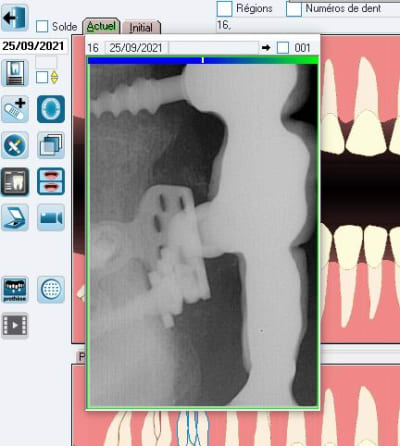Click the tooth X-ray image icon
The width and height of the screenshot is (400, 446).
click(15, 182)
